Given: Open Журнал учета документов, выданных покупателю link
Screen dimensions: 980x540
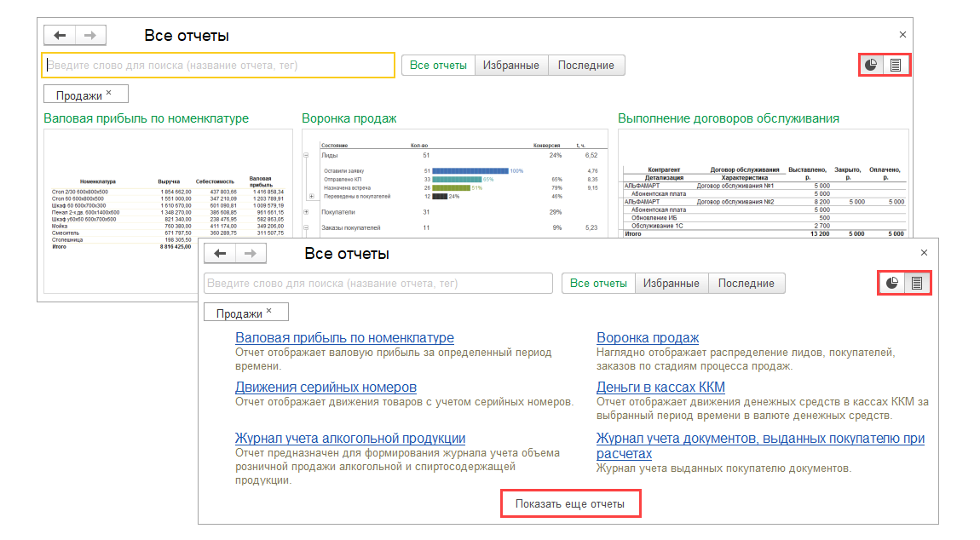Looking at the screenshot, I should (760, 446).
